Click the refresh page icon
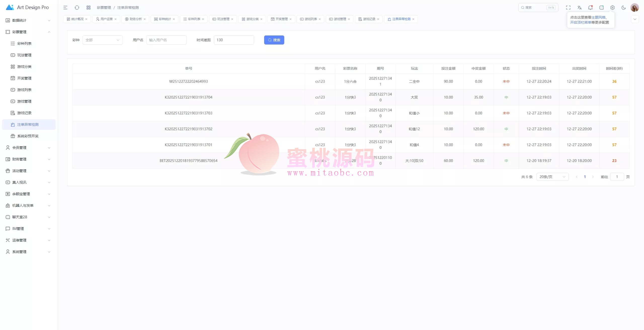The image size is (644, 330). [x=77, y=8]
